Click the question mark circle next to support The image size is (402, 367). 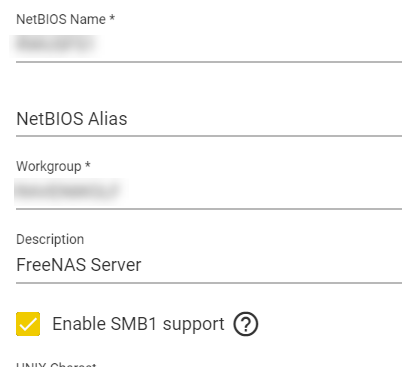click(x=246, y=324)
